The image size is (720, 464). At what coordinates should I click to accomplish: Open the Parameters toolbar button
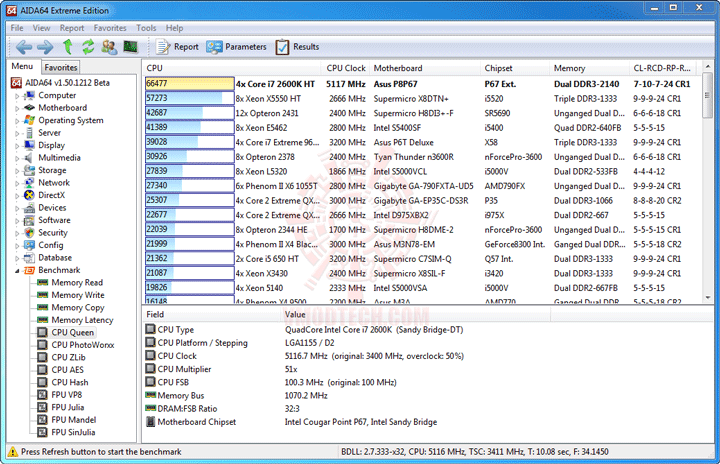[x=236, y=47]
